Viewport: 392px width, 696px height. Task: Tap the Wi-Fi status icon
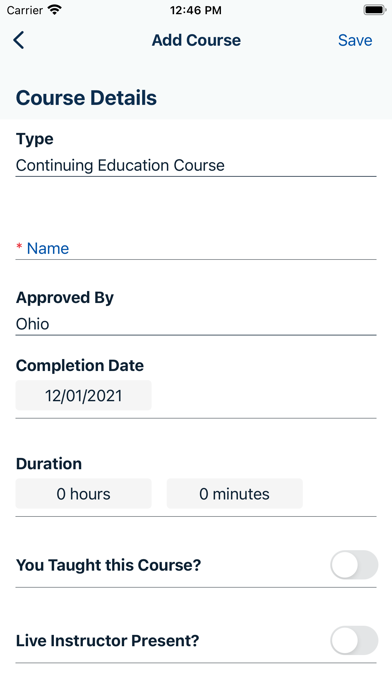pyautogui.click(x=55, y=10)
